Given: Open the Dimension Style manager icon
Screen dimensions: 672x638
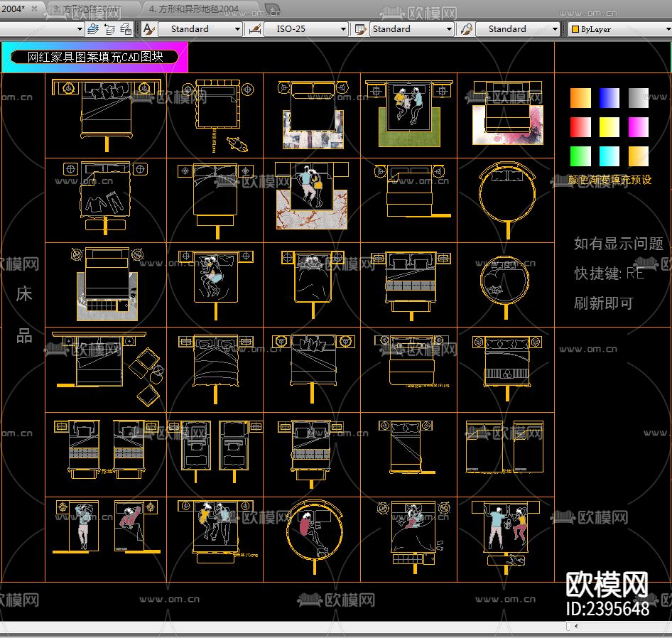Looking at the screenshot, I should (x=254, y=29).
